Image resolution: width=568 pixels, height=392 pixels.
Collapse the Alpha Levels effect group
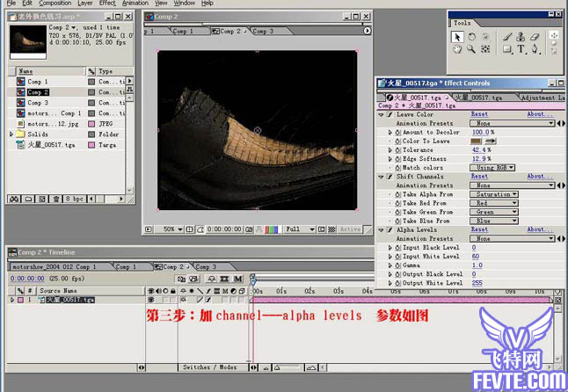point(381,230)
